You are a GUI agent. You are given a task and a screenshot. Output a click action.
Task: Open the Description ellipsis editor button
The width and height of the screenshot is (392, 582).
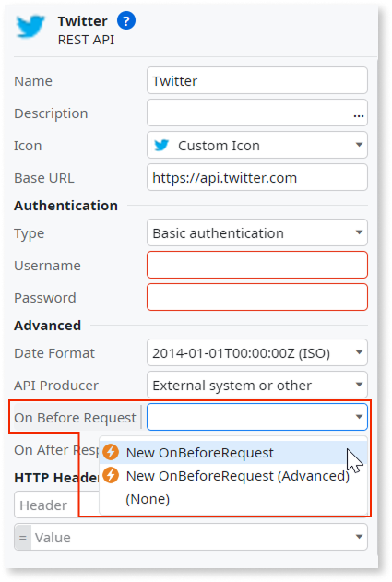coord(359,116)
